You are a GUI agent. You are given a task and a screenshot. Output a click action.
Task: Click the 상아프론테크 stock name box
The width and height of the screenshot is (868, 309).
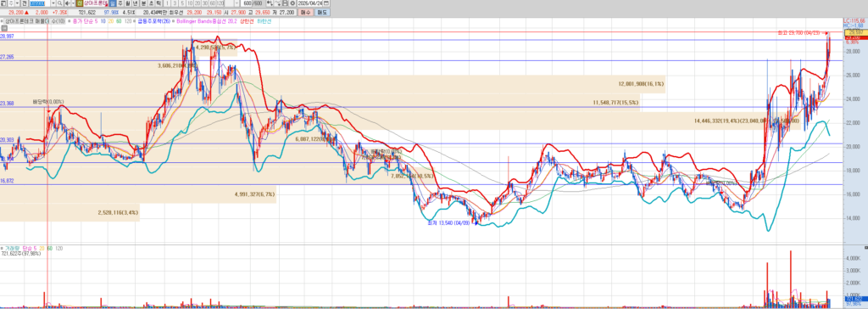click(x=96, y=3)
